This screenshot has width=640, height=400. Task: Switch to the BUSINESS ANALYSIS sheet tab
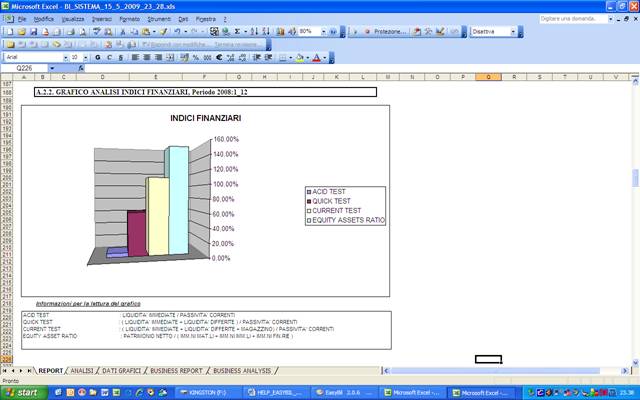(242, 371)
